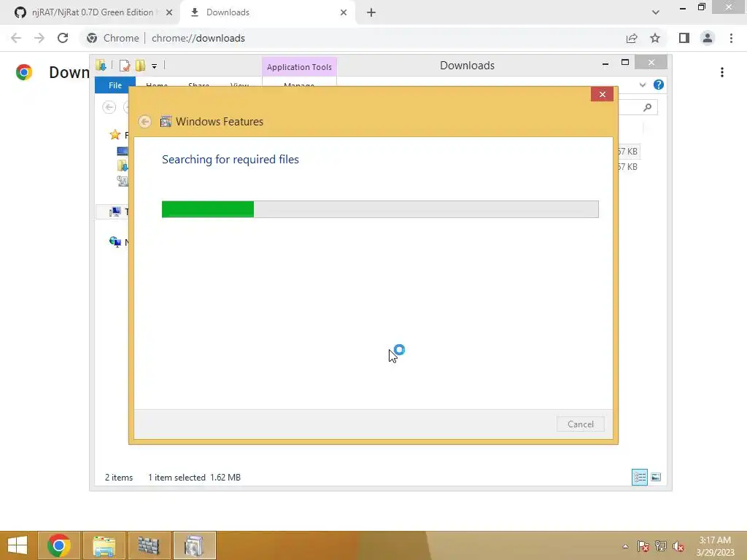Click the Cancel button in Windows Features
This screenshot has width=747, height=560.
580,424
